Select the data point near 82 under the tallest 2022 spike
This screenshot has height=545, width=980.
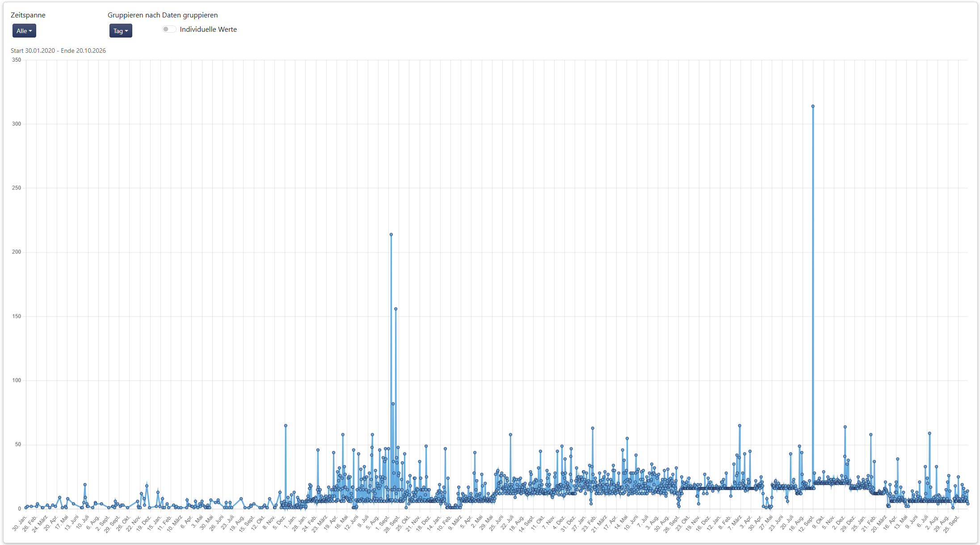[x=393, y=404]
